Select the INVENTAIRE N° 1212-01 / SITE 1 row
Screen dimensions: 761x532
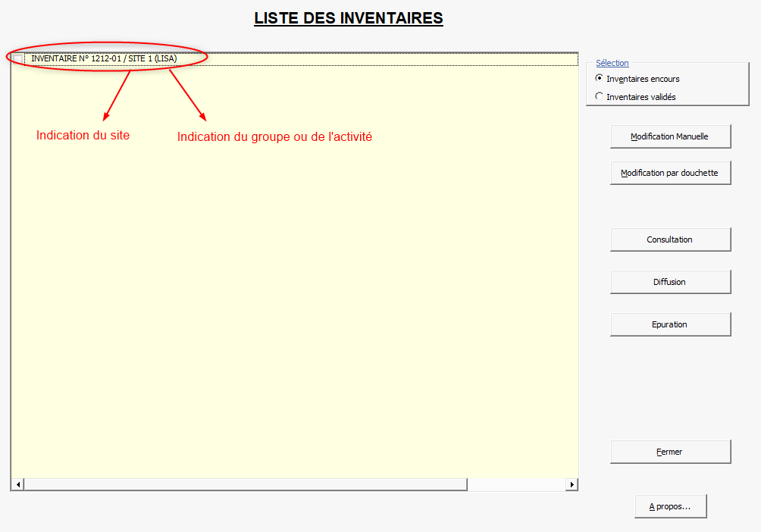coord(104,58)
